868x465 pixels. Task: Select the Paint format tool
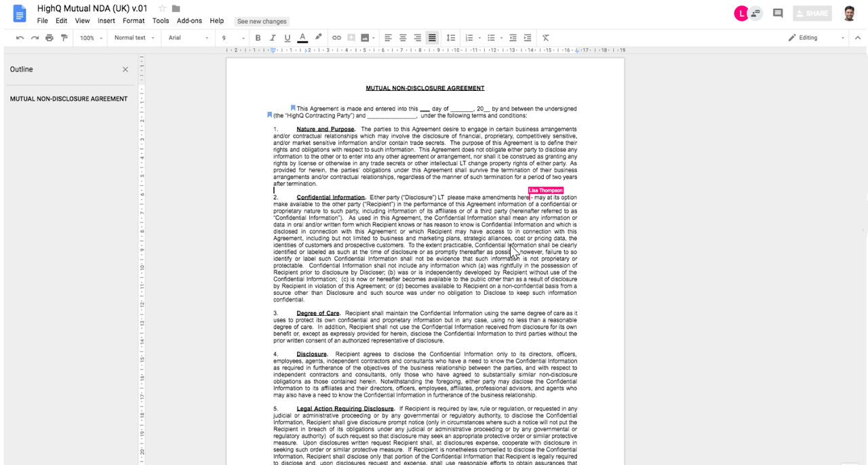[64, 38]
